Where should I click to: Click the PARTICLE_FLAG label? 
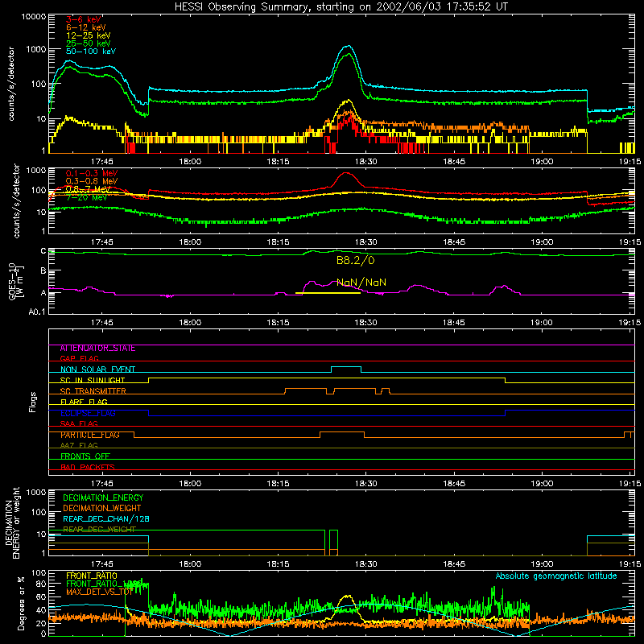[90, 435]
